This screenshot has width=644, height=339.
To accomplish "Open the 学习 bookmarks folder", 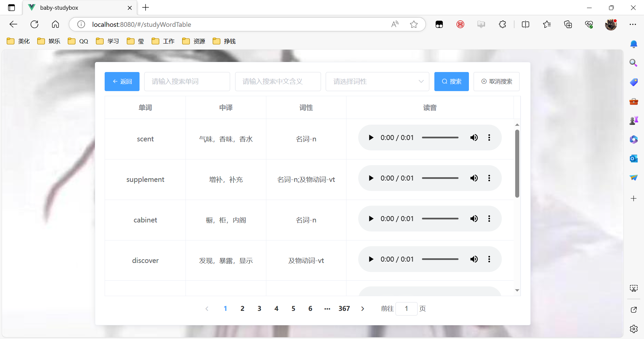I will (108, 41).
